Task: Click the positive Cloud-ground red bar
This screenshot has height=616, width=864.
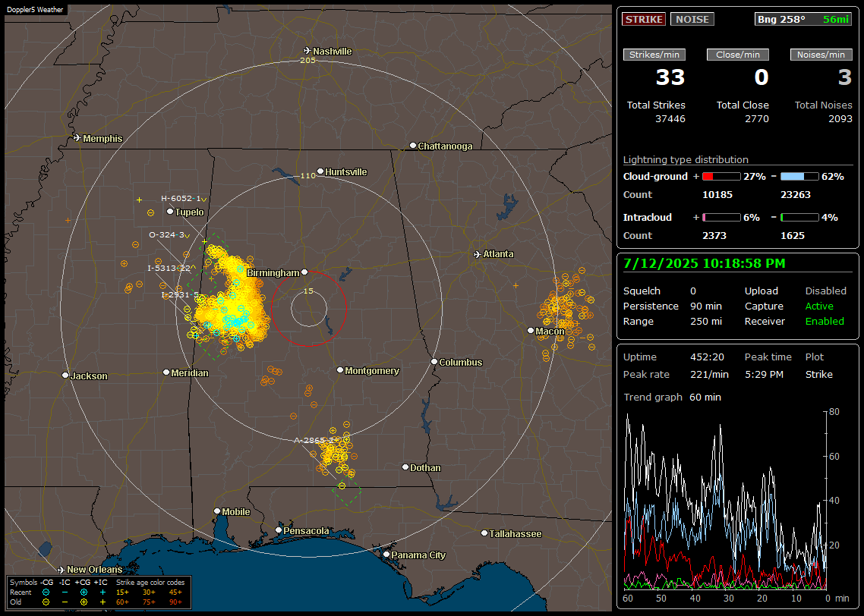Action: (x=721, y=177)
